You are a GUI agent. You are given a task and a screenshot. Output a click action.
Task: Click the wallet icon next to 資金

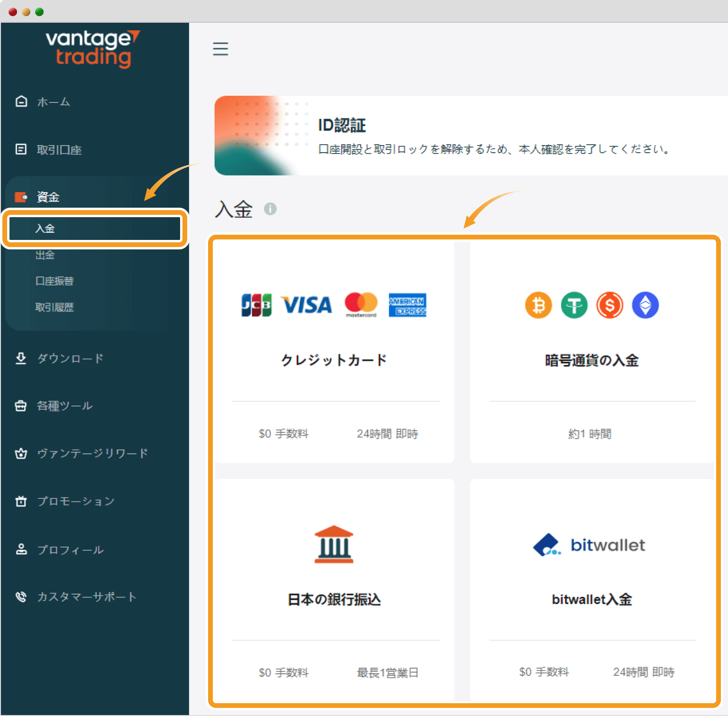tap(21, 197)
